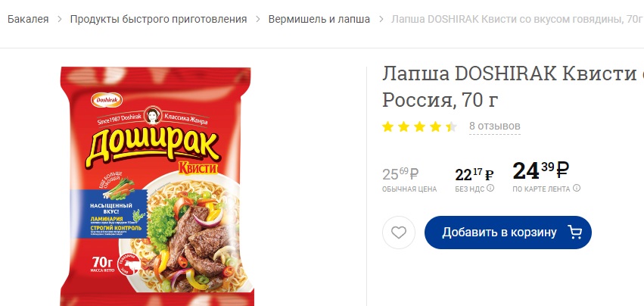Viewport: 644px width, 306px height.
Task: Click Добавить в корзину button
Action: click(508, 233)
